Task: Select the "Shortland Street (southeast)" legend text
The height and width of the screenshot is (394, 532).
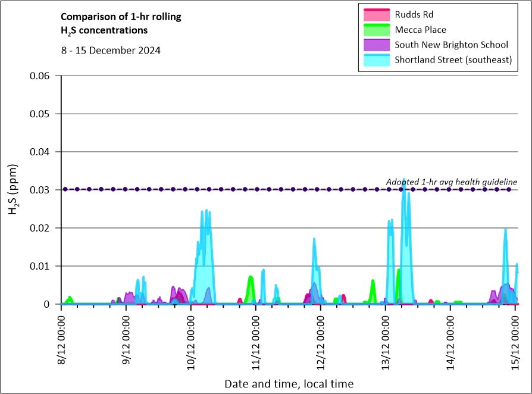Action: point(453,60)
